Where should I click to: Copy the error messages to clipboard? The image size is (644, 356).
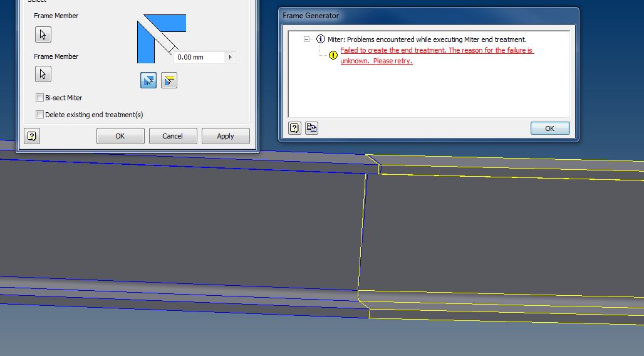[x=311, y=128]
